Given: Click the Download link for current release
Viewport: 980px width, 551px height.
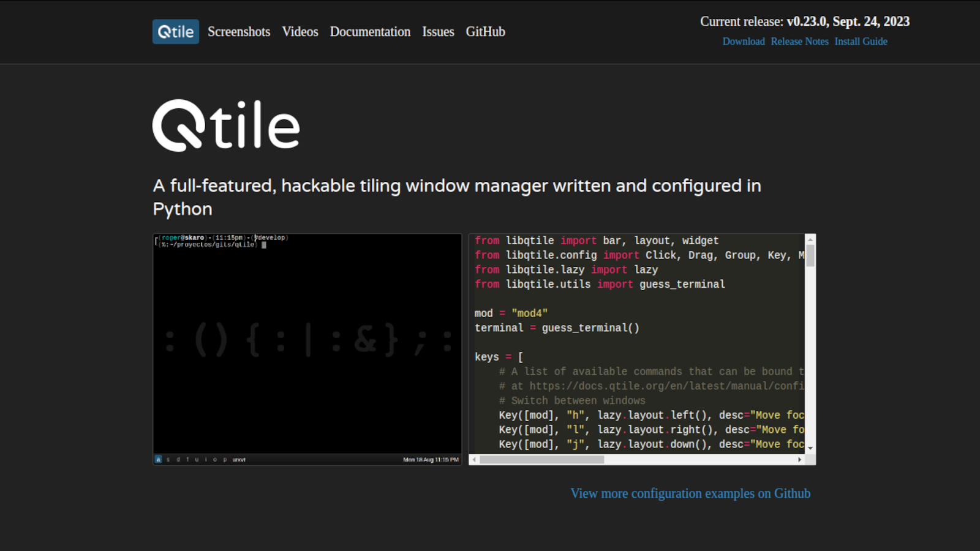Looking at the screenshot, I should [x=743, y=42].
